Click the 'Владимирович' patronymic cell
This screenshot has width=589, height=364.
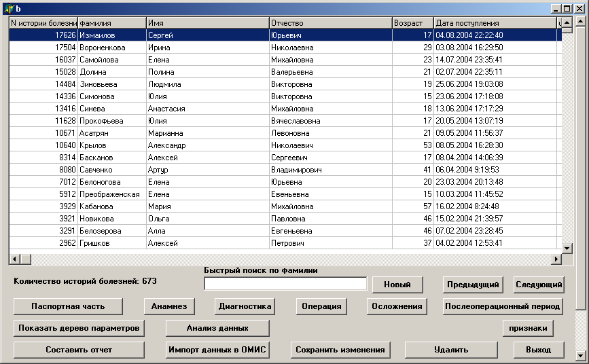click(x=331, y=170)
